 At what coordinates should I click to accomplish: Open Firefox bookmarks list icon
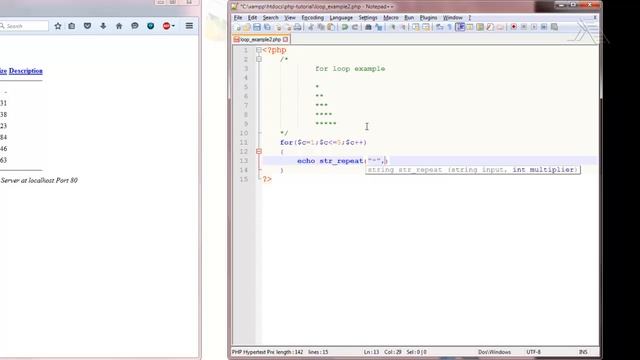(x=72, y=26)
